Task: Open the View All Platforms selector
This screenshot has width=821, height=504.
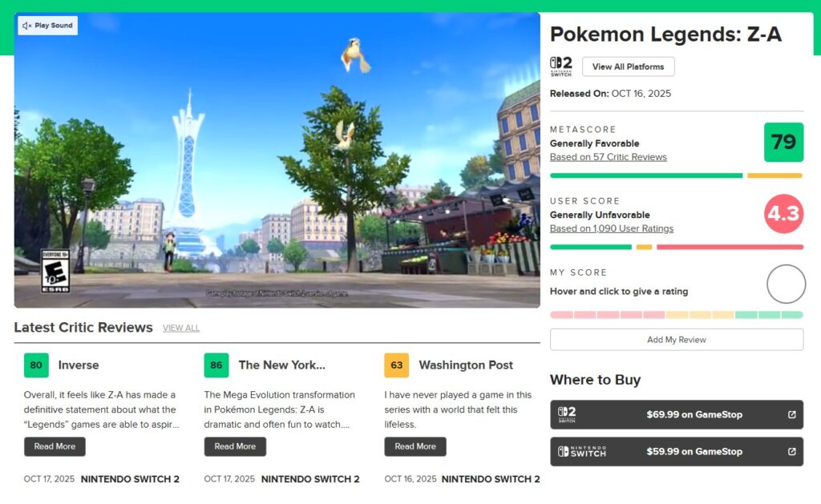Action: click(628, 67)
